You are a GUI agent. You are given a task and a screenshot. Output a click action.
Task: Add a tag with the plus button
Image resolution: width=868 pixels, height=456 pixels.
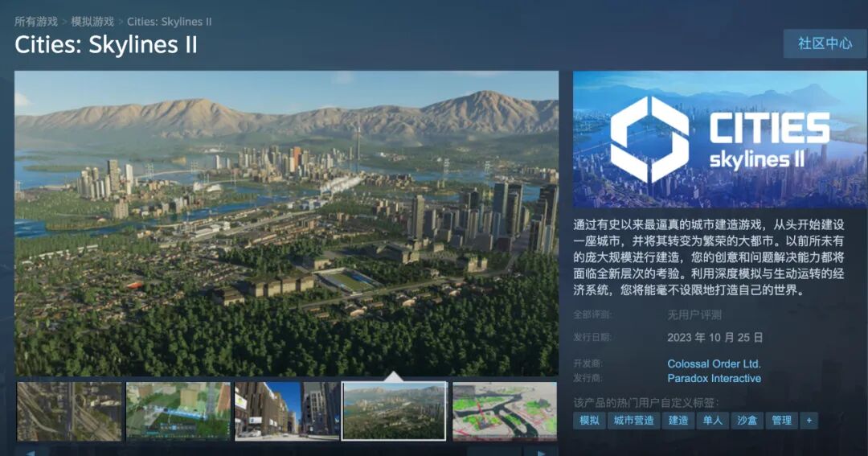tap(809, 421)
